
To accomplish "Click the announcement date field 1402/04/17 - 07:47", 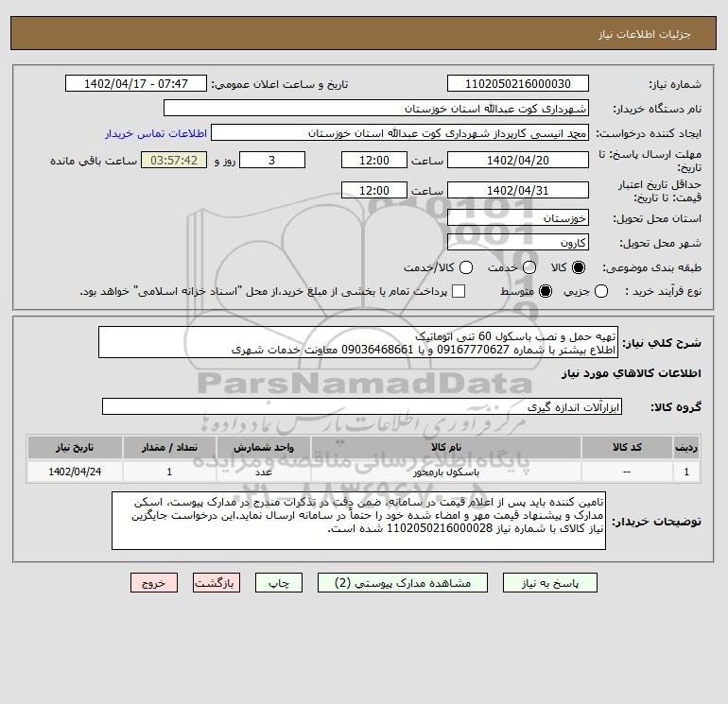I will [136, 84].
